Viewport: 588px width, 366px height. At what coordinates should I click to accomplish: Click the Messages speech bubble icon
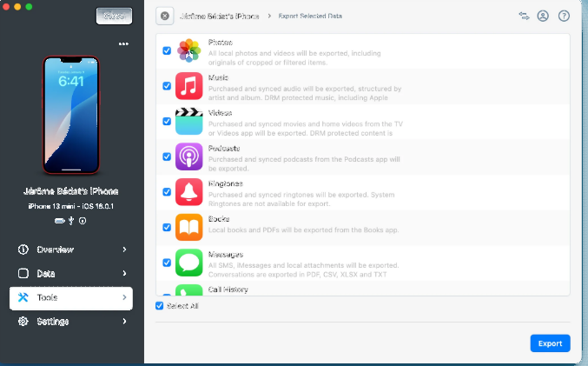coord(189,263)
